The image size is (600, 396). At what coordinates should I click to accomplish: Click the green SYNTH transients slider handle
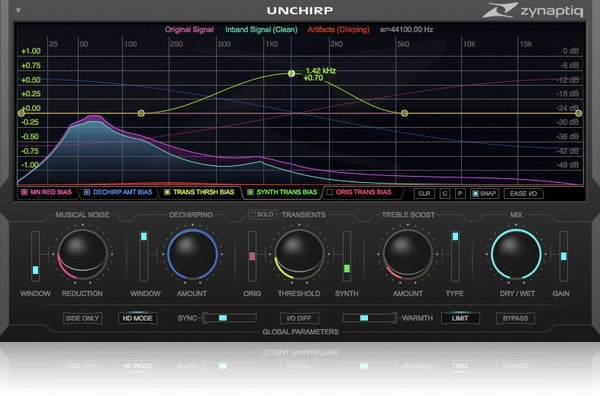click(x=347, y=269)
